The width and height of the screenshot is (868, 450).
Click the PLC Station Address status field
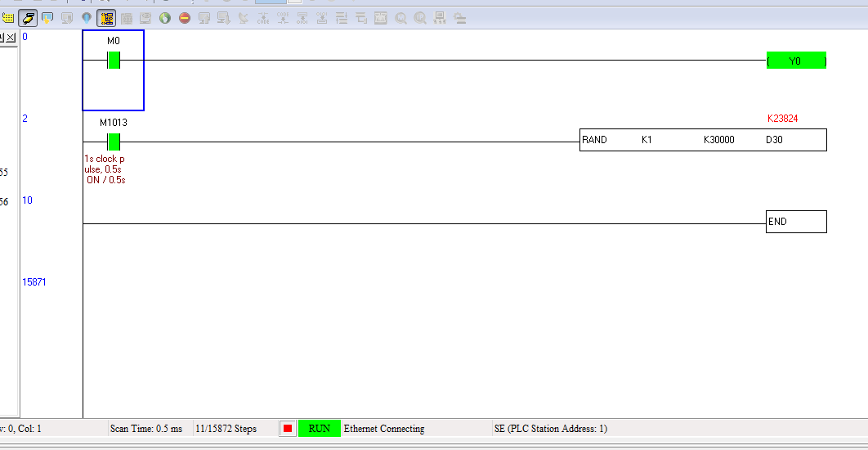[x=550, y=429]
